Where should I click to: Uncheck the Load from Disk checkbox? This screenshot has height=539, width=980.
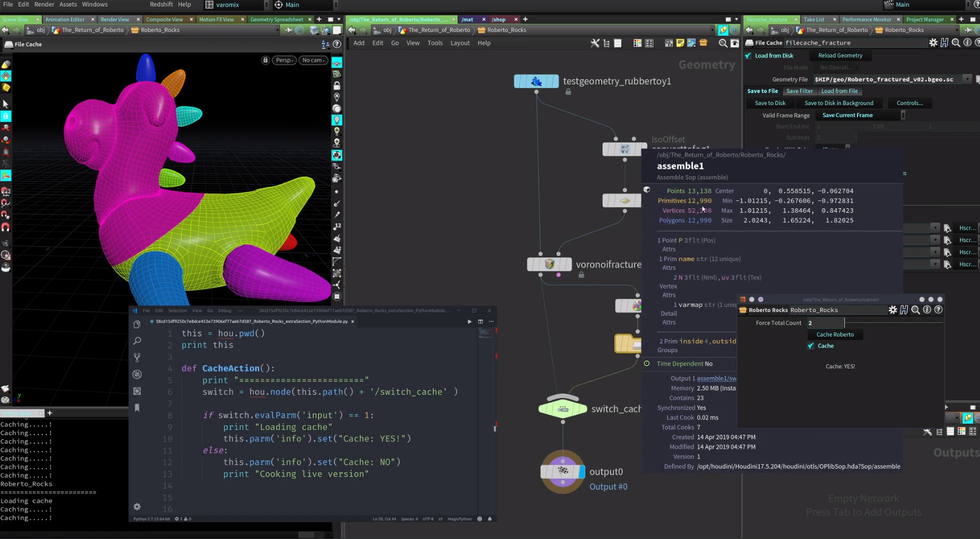point(748,56)
